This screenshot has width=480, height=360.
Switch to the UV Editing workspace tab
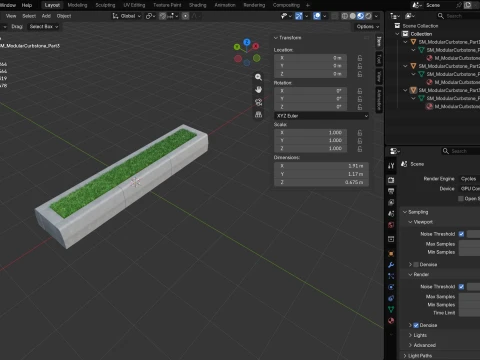pyautogui.click(x=134, y=5)
